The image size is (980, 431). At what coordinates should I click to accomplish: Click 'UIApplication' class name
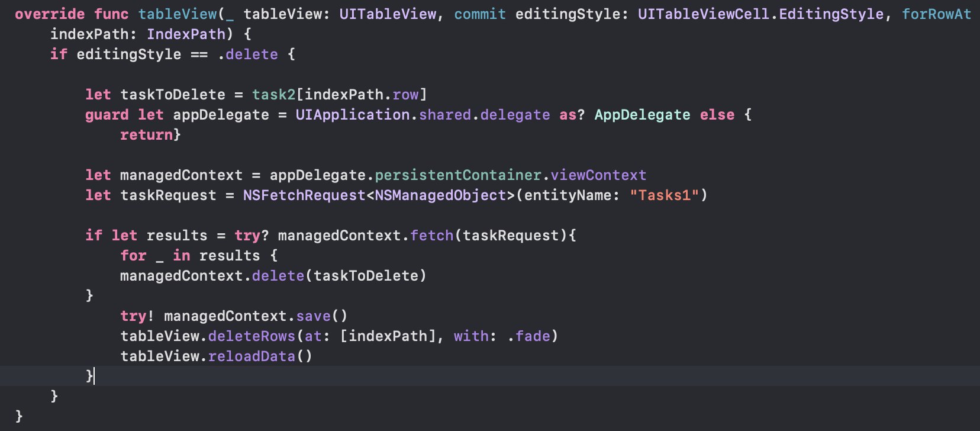(353, 114)
